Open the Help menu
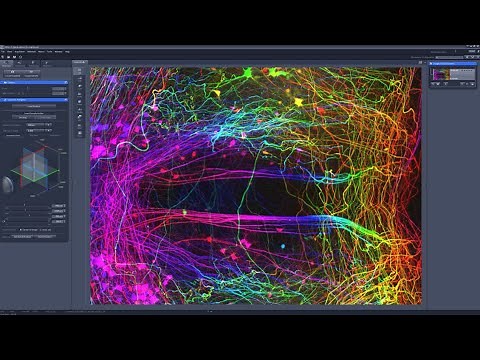The height and width of the screenshot is (360, 480). [67, 52]
